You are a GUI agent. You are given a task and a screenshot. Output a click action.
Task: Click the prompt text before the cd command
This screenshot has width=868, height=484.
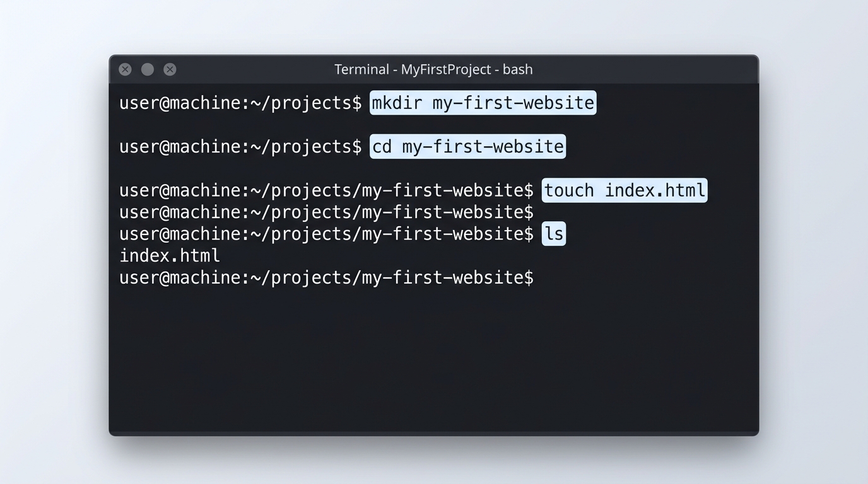(x=240, y=147)
